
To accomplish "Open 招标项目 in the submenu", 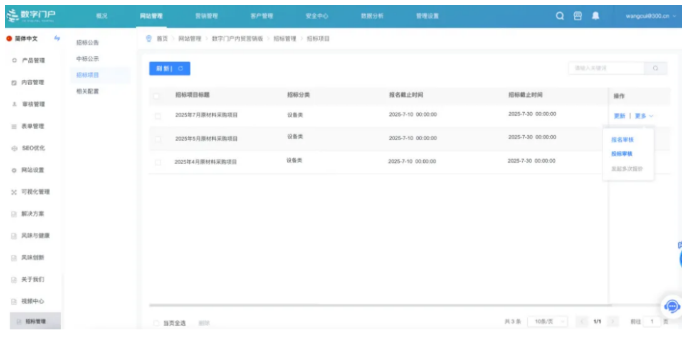I will tap(87, 75).
